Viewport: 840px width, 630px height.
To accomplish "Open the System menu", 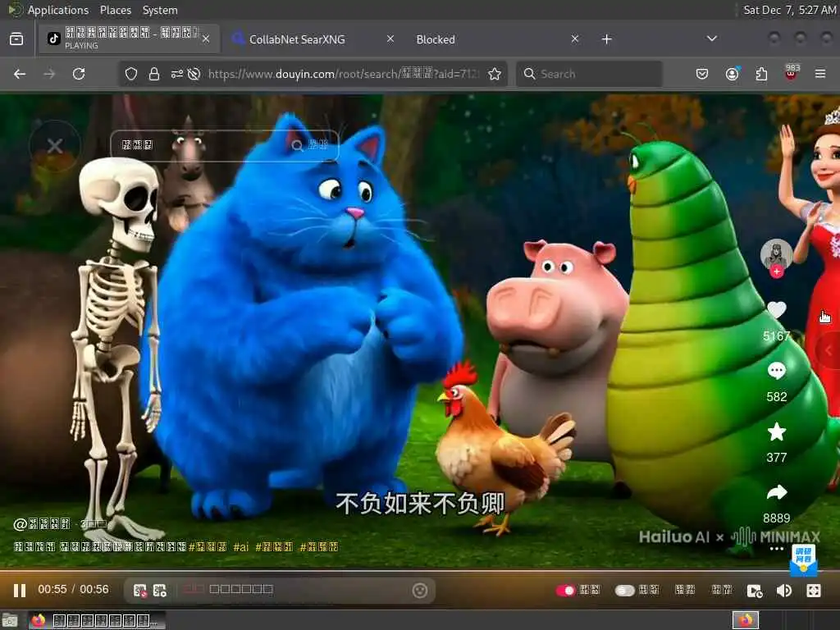I will pos(160,10).
